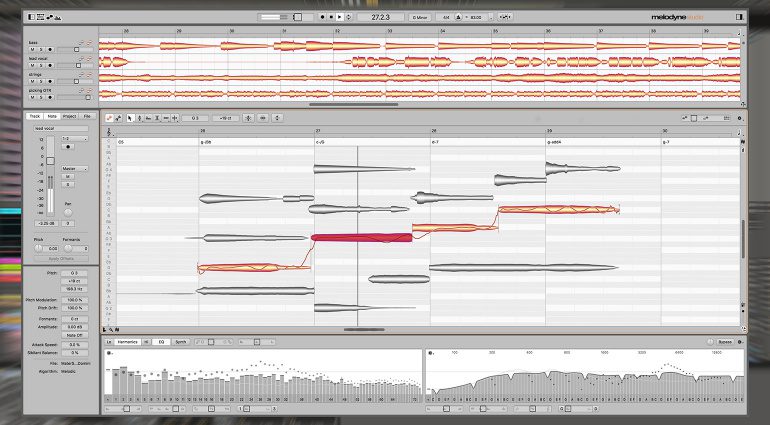
Task: Mute the bass track
Action: [31, 48]
